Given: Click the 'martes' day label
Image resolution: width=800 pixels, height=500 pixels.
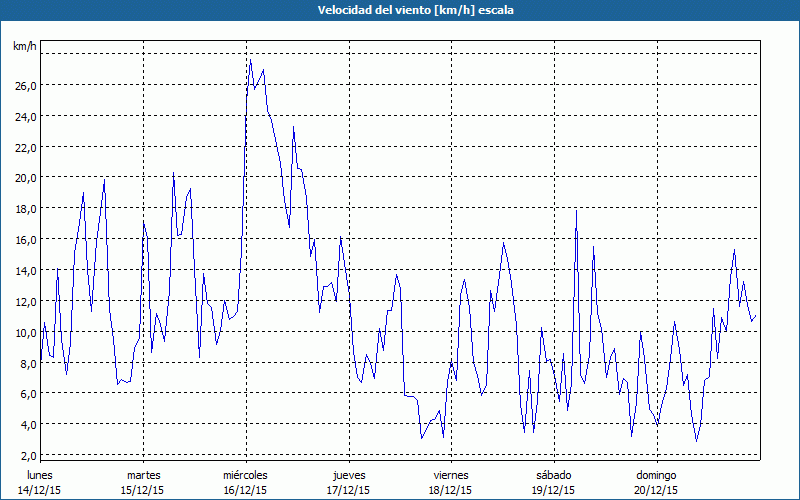Looking at the screenshot, I should pyautogui.click(x=143, y=474).
